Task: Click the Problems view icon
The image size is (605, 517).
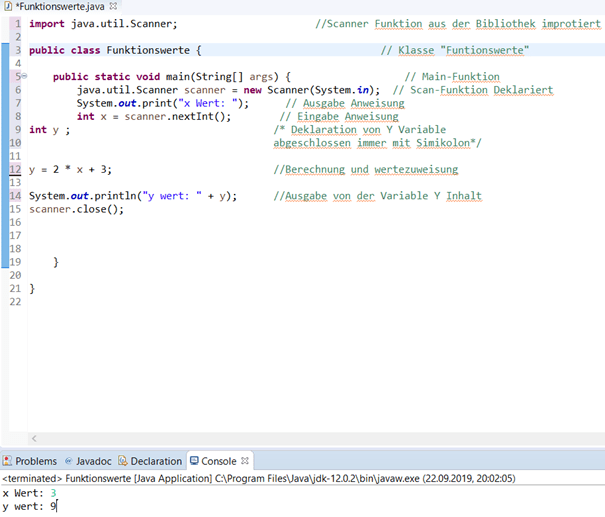Action: [8, 461]
